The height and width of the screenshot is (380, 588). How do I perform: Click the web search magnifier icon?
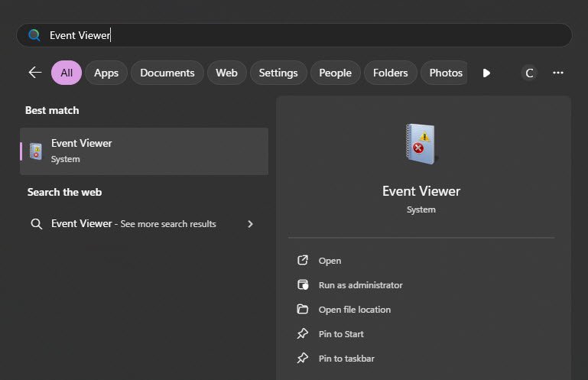(36, 224)
